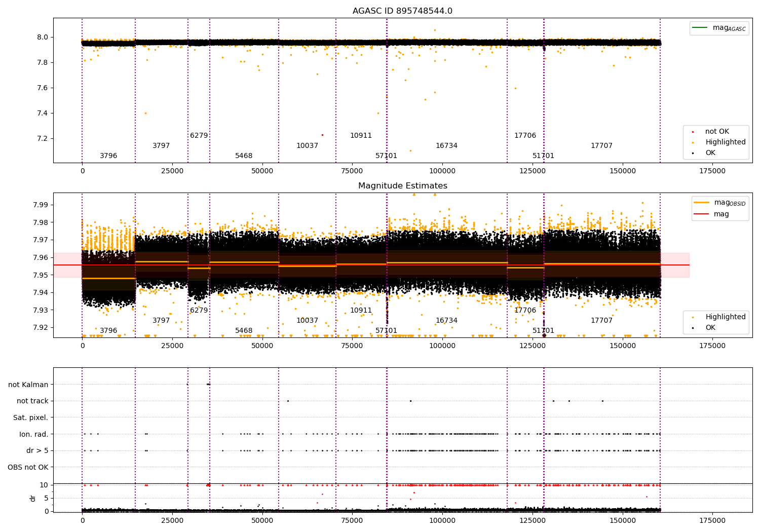Select the mag OBSID legend entry in the middle plot
The height and width of the screenshot is (532, 760).
[720, 203]
